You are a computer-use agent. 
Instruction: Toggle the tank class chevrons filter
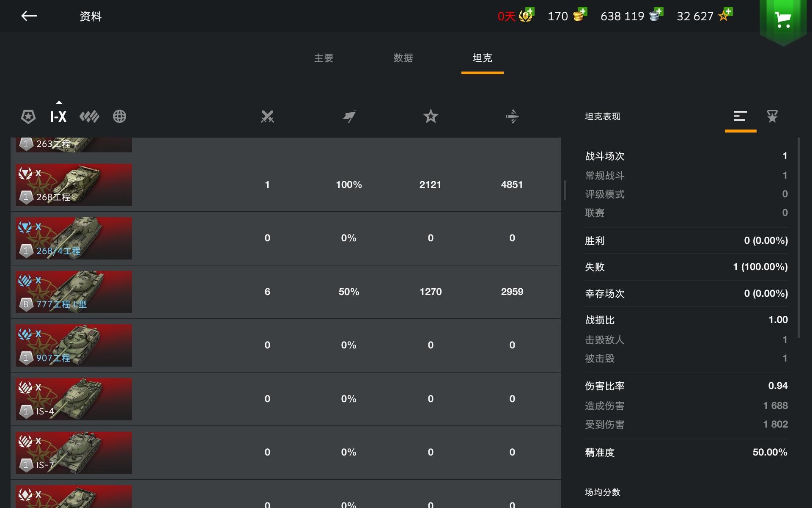click(x=89, y=116)
